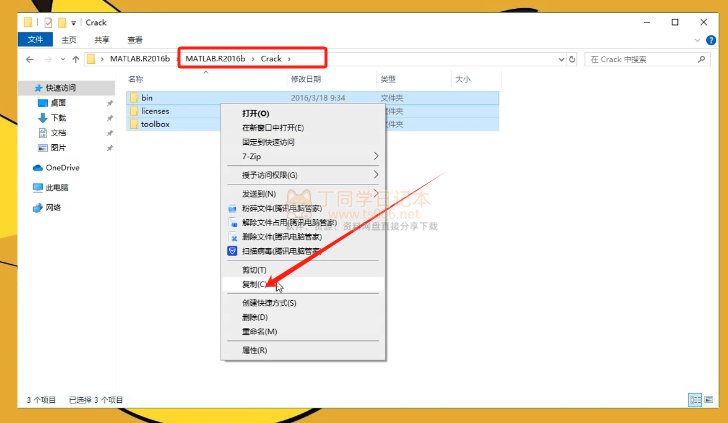Open 图片 in navigation pane
728x423 pixels.
[x=58, y=148]
